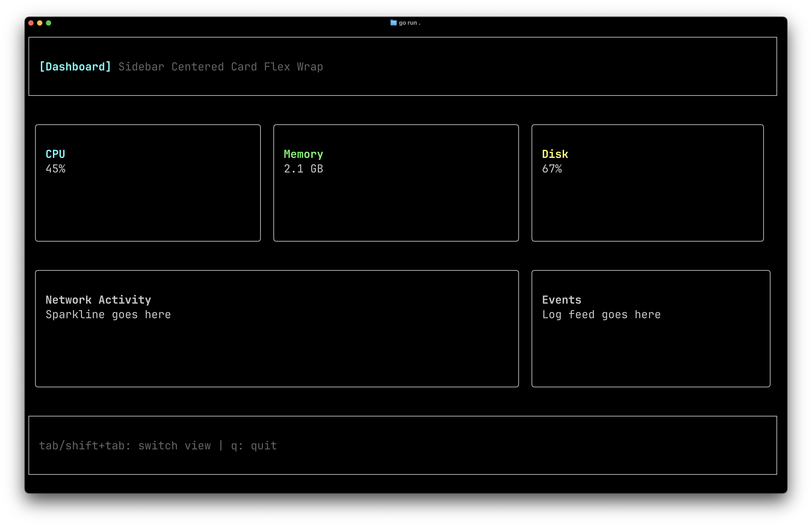Click the 2.1 GB memory value

click(x=303, y=169)
